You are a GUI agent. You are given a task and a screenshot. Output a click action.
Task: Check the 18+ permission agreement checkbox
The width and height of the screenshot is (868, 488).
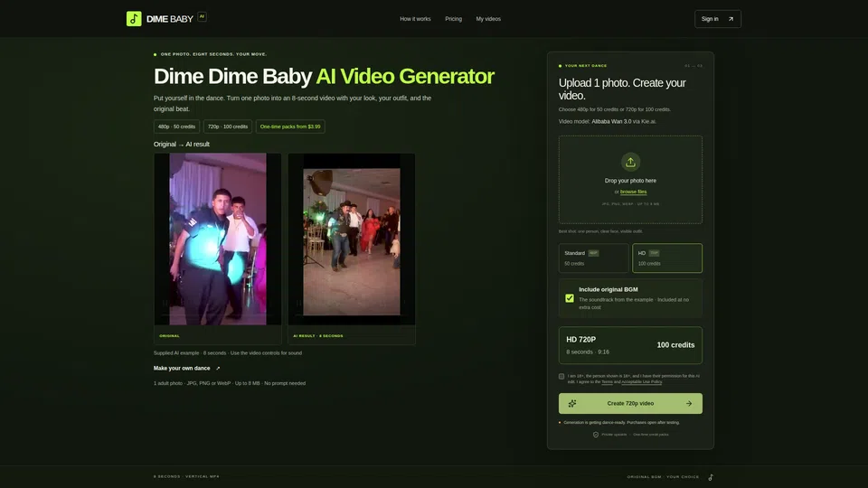(x=561, y=376)
